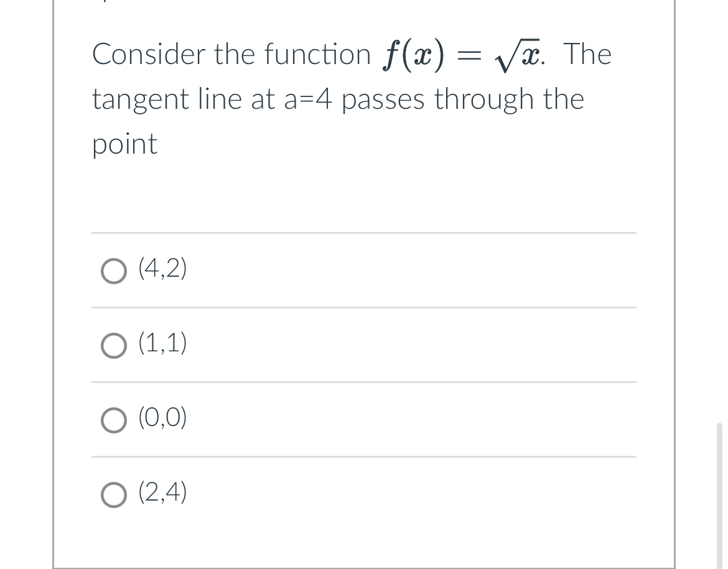Click the top edge of the quiz panel
Screen dimensions: 728x569
coord(364,3)
